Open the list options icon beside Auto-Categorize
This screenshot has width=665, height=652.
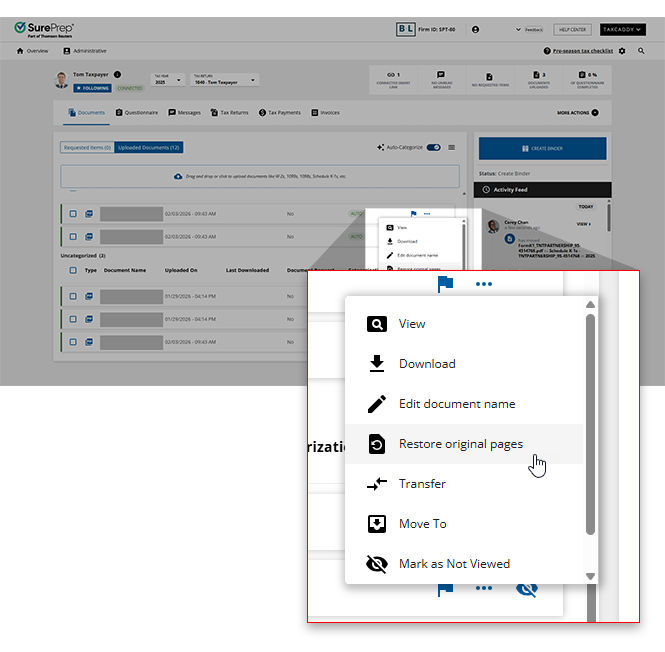[452, 148]
